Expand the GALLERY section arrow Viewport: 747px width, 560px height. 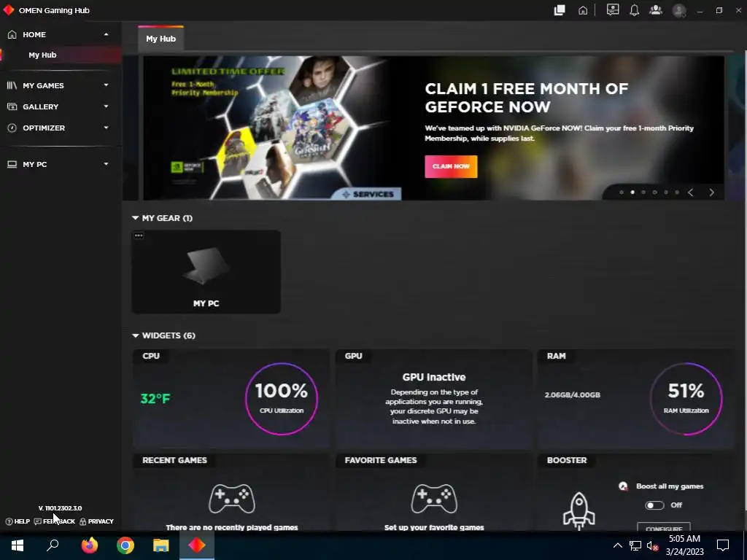click(107, 106)
